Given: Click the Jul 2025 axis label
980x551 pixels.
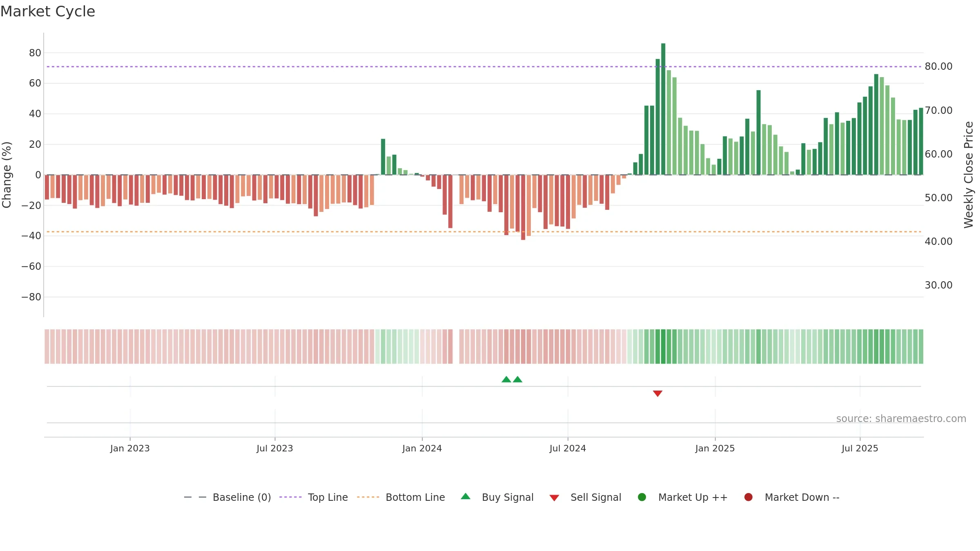Looking at the screenshot, I should pos(860,449).
